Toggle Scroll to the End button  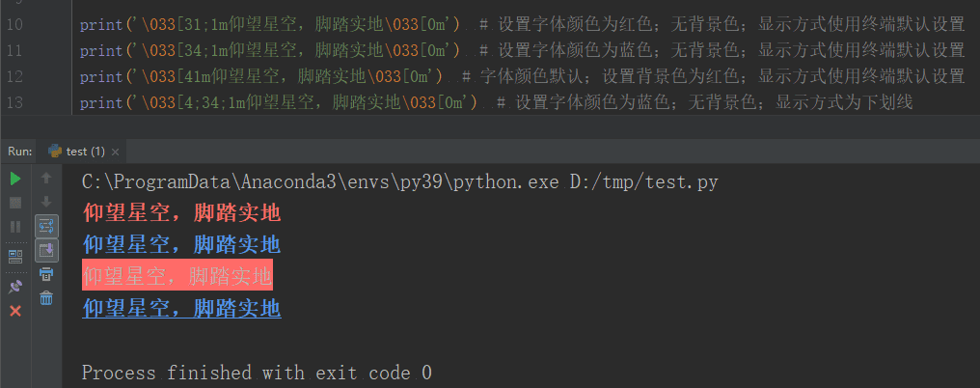click(x=46, y=250)
